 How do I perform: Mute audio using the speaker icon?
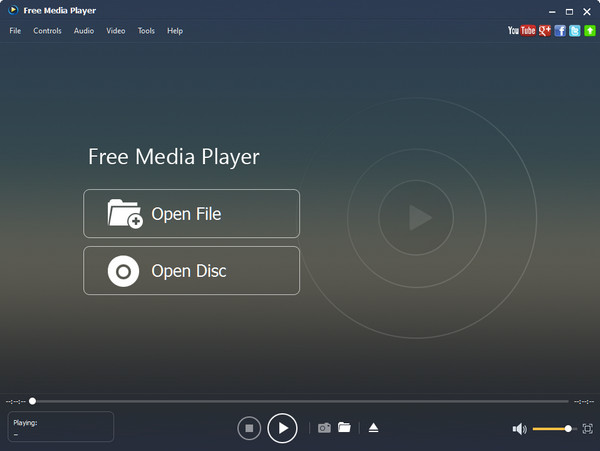click(519, 429)
